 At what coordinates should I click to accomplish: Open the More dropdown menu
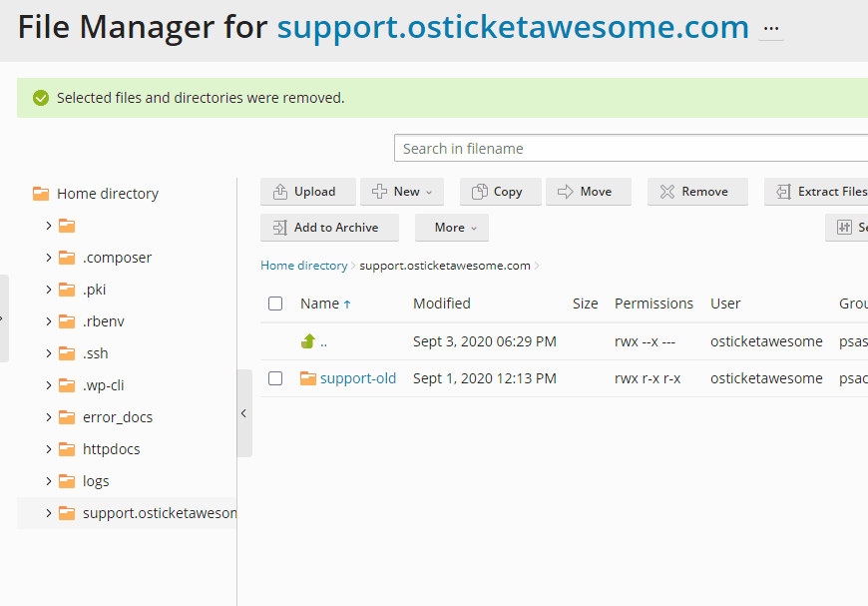(452, 228)
